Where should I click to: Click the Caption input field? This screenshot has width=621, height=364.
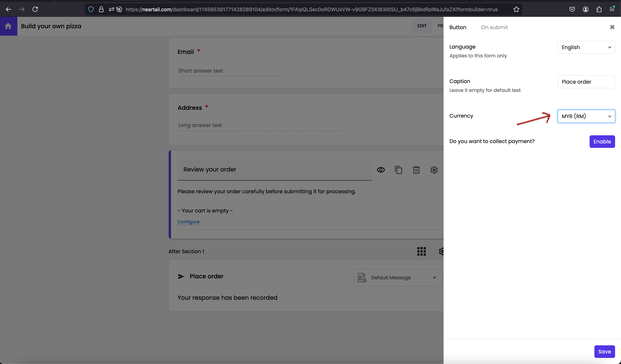(586, 82)
